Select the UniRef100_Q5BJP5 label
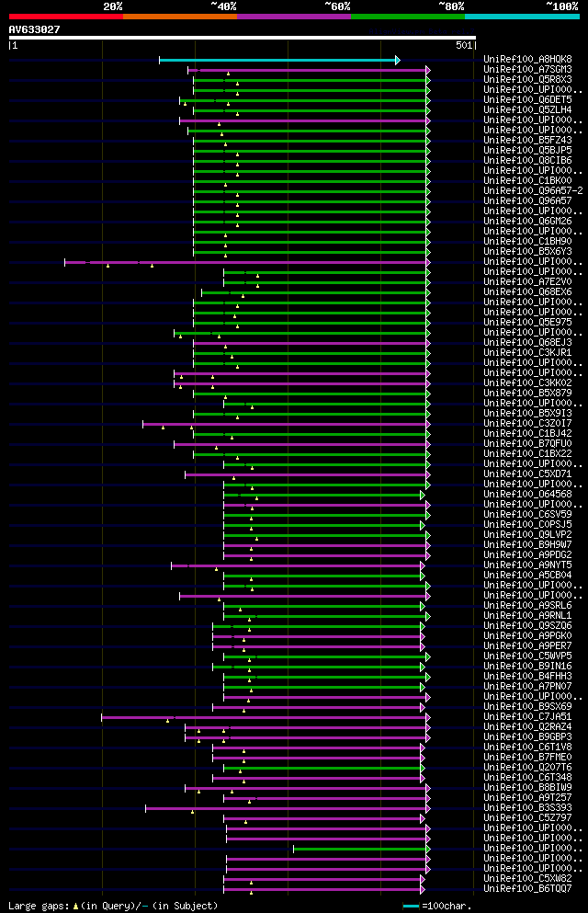 click(527, 150)
